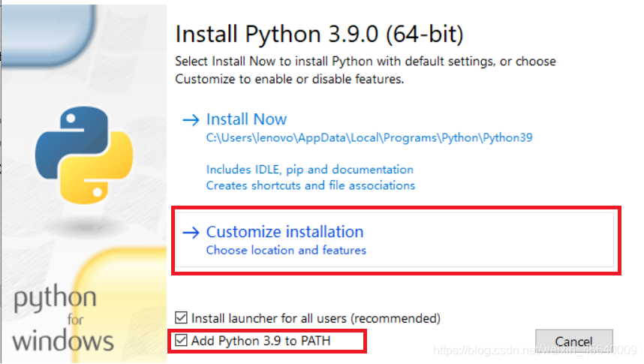Click the 'Select Install Now to install' description
Image resolution: width=644 pixels, height=364 pixels.
click(365, 70)
